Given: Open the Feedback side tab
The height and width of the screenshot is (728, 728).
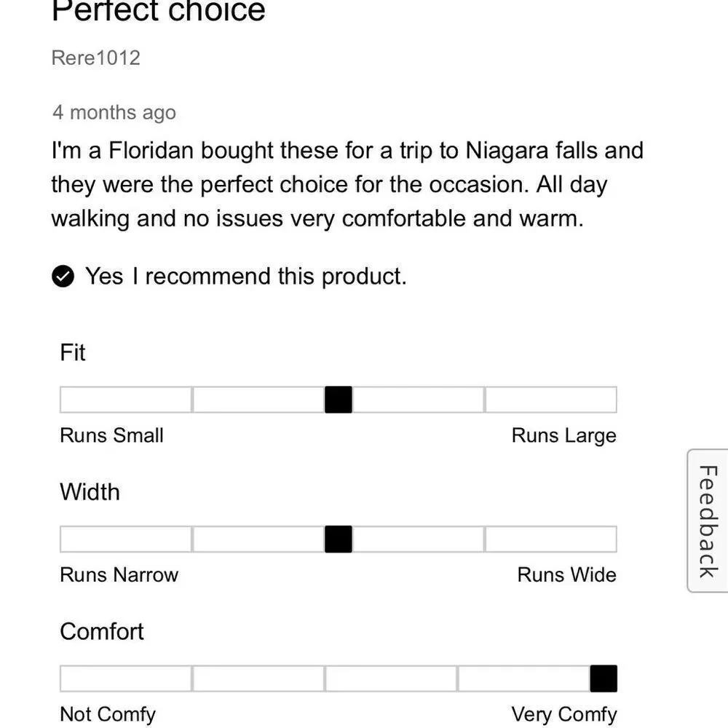Looking at the screenshot, I should (708, 521).
